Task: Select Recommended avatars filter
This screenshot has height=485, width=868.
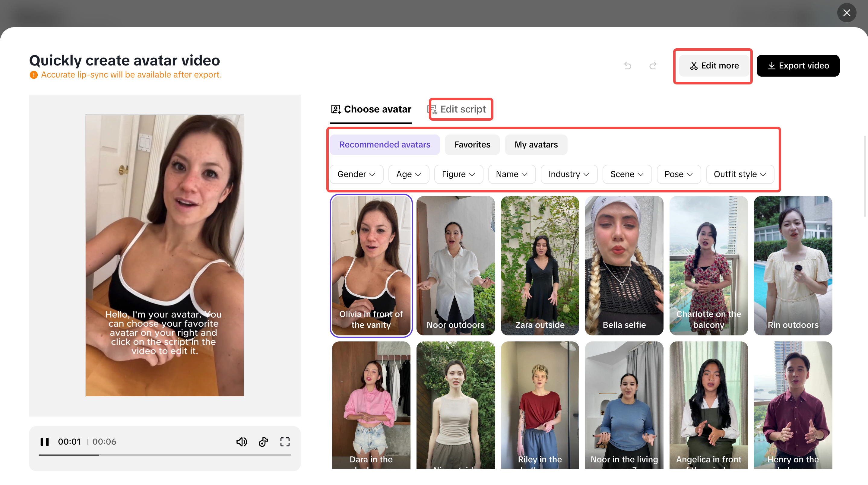Action: point(385,144)
